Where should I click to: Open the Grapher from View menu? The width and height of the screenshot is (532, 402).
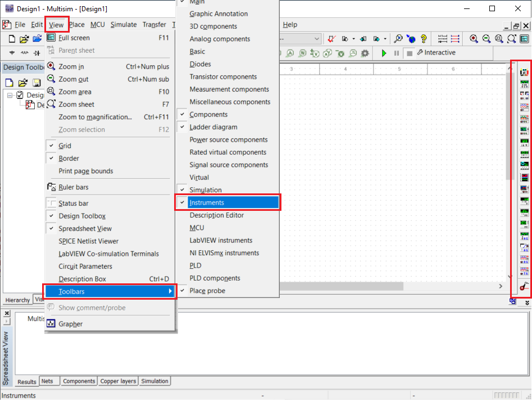point(71,324)
